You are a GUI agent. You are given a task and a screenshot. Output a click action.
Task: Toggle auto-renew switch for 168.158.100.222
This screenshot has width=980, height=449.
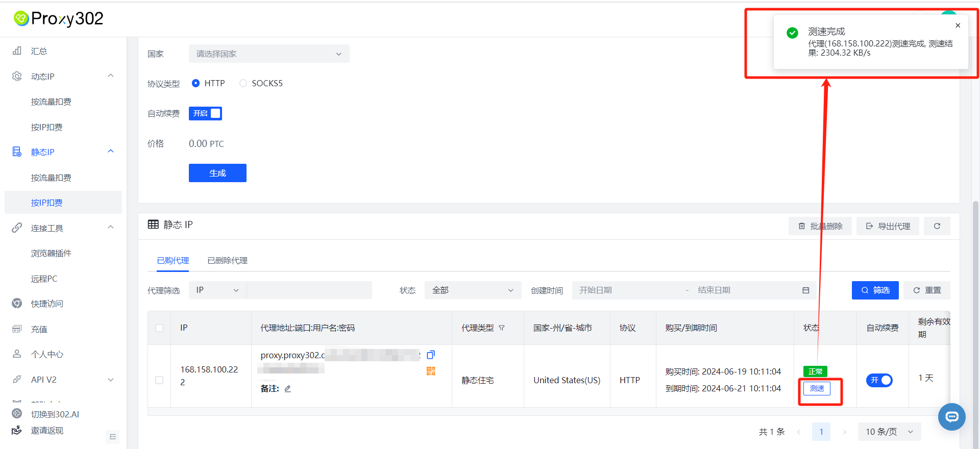pyautogui.click(x=879, y=380)
